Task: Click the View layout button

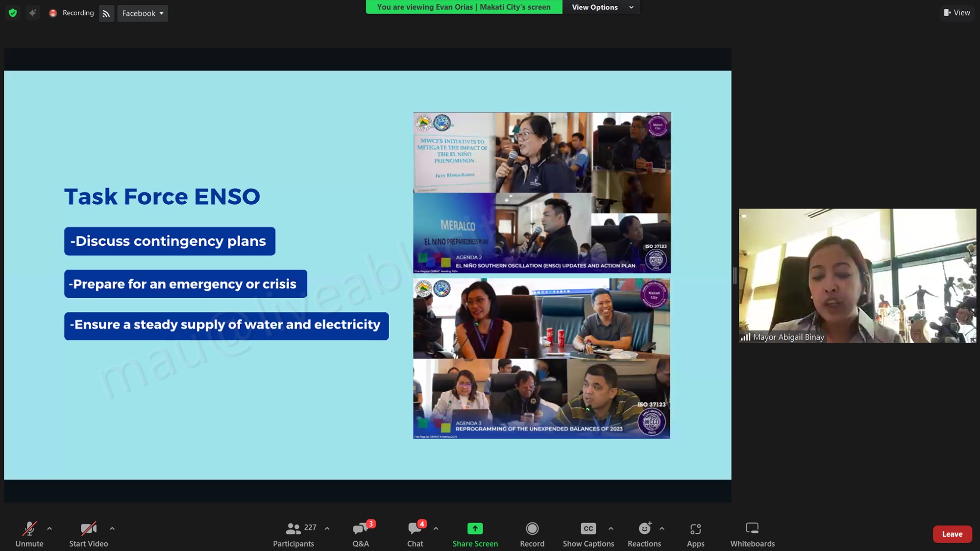Action: point(957,13)
